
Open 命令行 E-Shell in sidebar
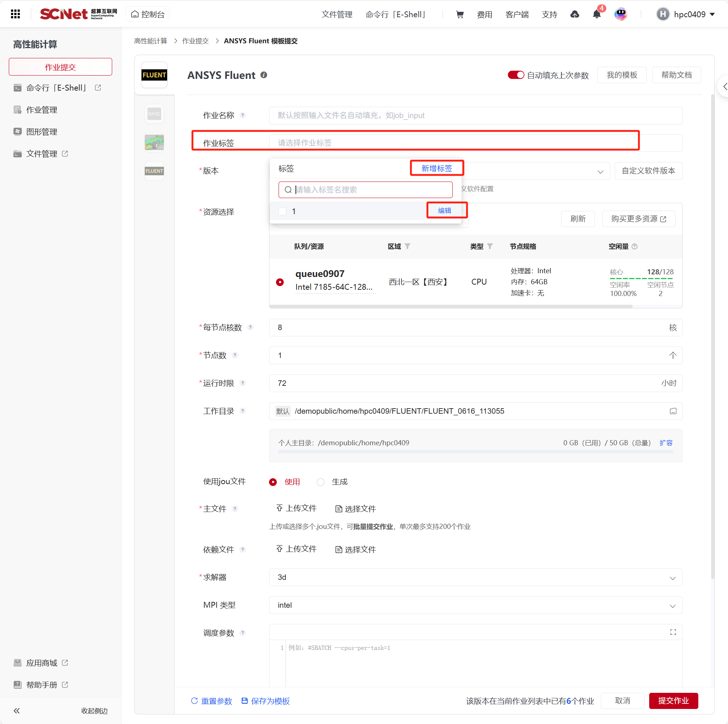(56, 88)
